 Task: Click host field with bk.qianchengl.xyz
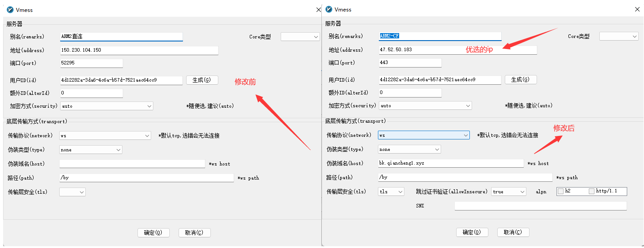[451, 163]
